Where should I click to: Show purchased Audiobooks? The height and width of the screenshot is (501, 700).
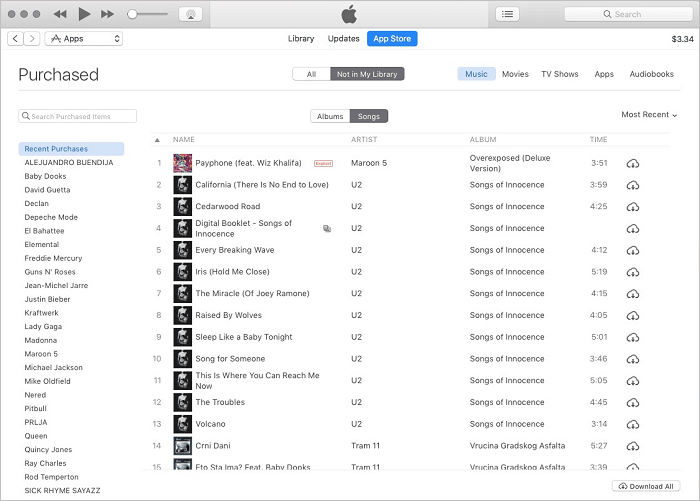(x=651, y=74)
